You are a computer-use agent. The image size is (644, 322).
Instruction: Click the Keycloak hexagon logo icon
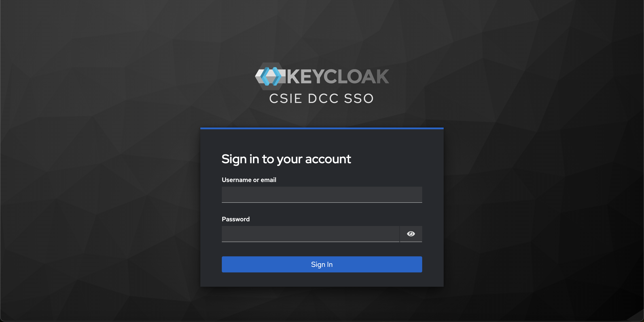270,76
